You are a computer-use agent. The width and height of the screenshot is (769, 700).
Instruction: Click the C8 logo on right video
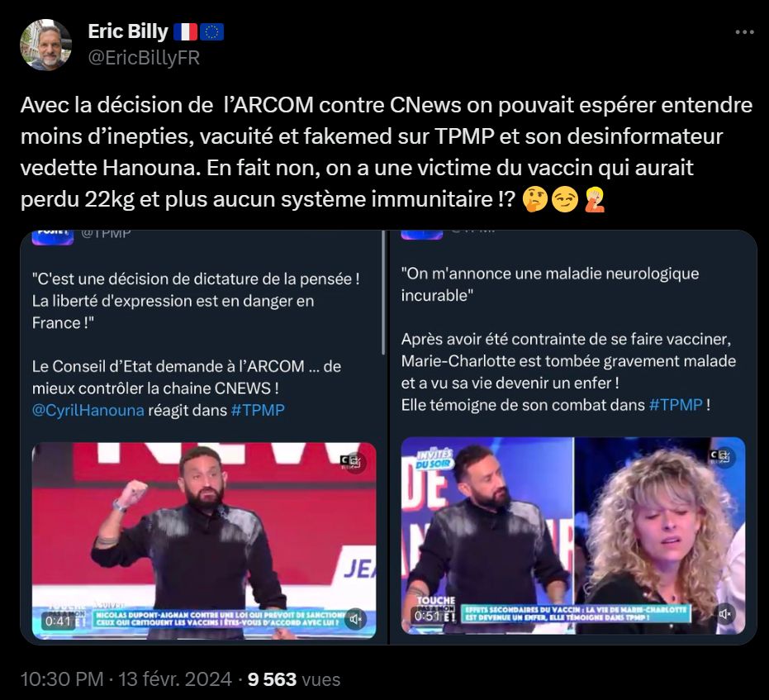pos(720,455)
